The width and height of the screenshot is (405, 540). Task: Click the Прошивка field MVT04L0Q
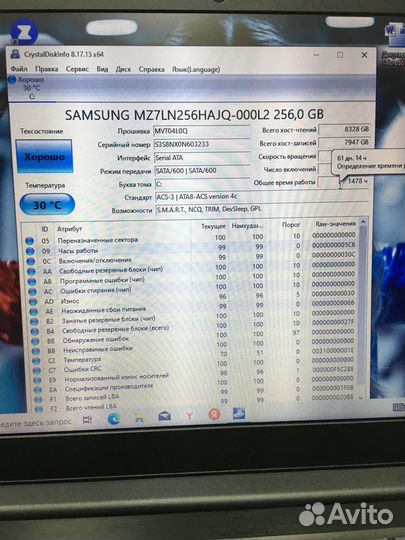click(x=202, y=131)
